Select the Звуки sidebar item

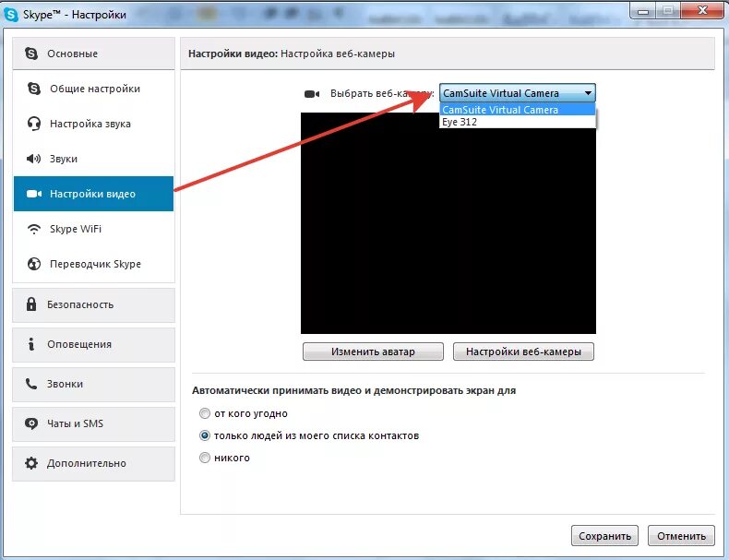coord(93,159)
